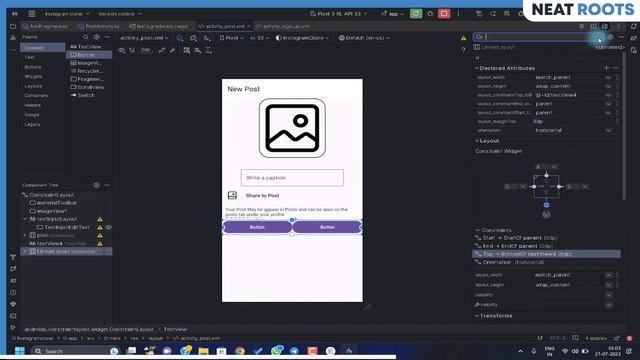Screen dimensions: 640x360
Task: Click the red Stop button
Action: click(x=444, y=13)
